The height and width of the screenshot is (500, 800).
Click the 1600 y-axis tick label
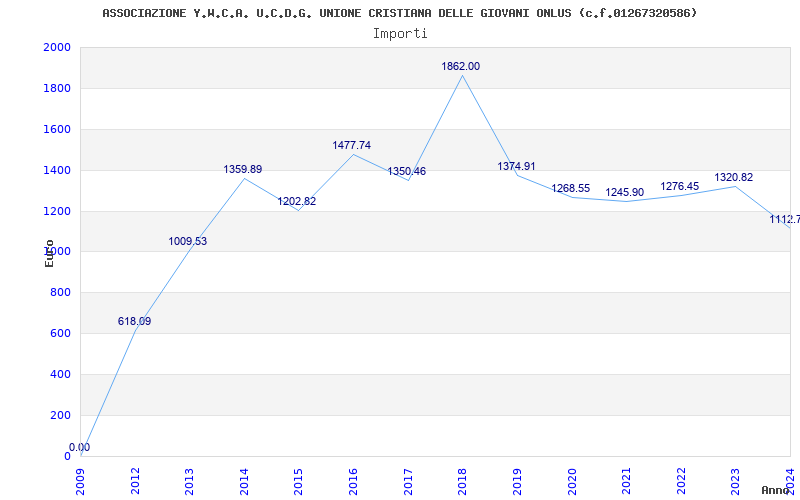click(57, 130)
